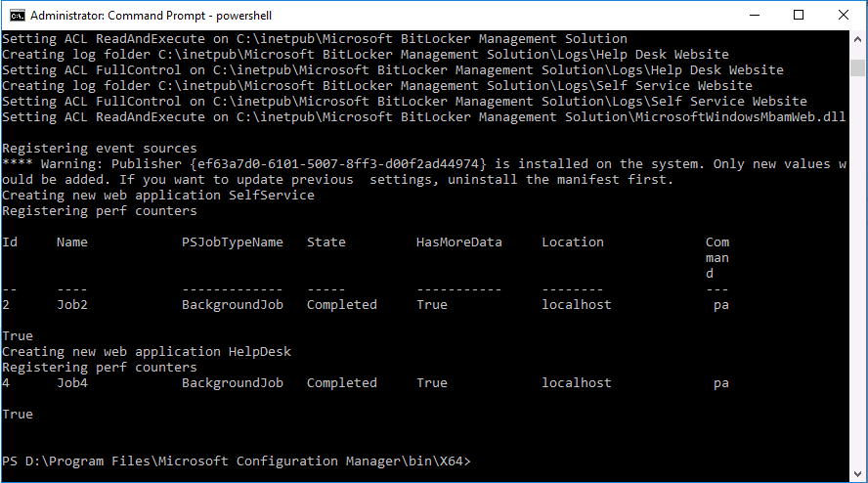This screenshot has height=483, width=868.
Task: Click the window title 'Administrator: Command Prompt - powershell'
Action: coord(151,16)
